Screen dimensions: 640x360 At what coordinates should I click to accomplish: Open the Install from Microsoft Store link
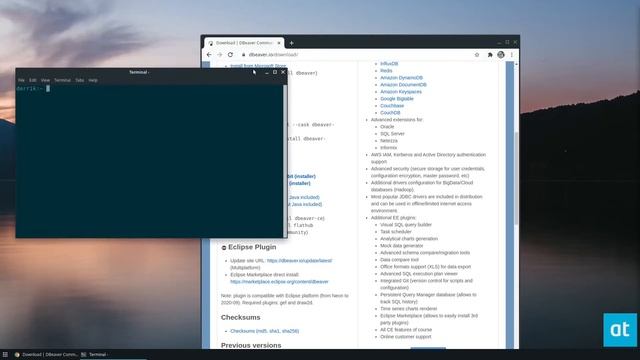258,66
